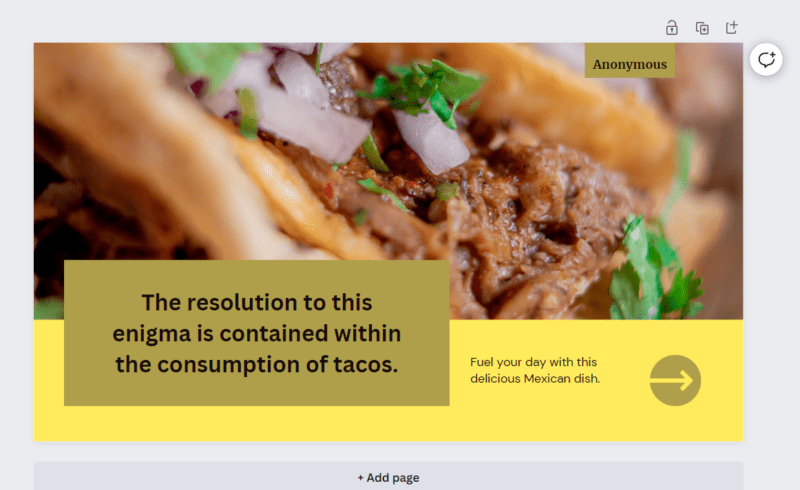Click the '+ Add page' bar

click(388, 477)
